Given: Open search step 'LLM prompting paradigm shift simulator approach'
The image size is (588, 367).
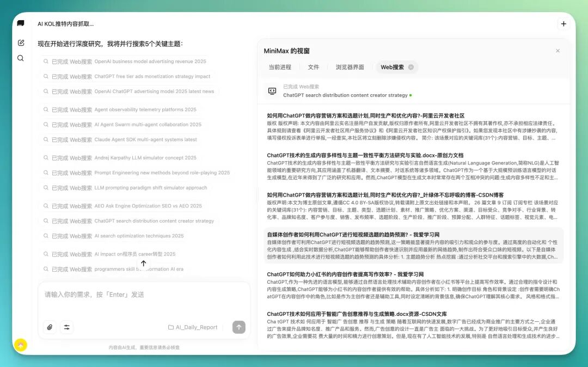Looking at the screenshot, I should [125, 188].
